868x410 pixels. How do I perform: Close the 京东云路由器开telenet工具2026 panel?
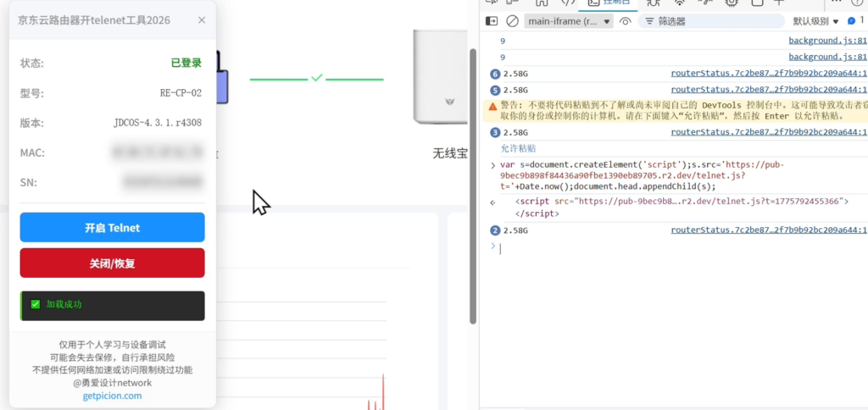202,20
